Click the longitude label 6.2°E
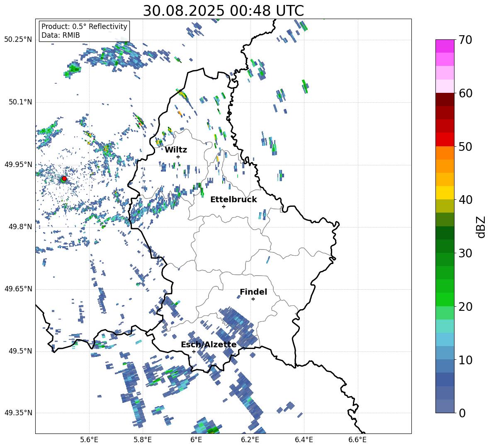Screen dimensions: 491x448 pos(250,440)
